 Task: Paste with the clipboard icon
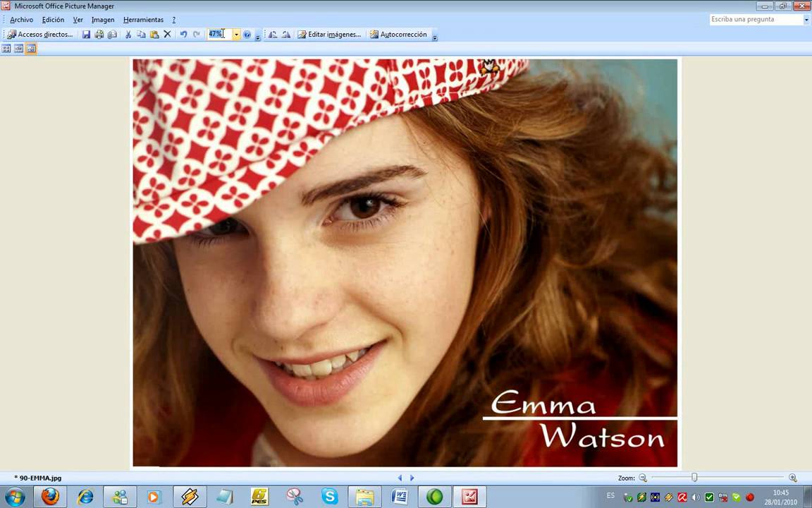tap(154, 34)
